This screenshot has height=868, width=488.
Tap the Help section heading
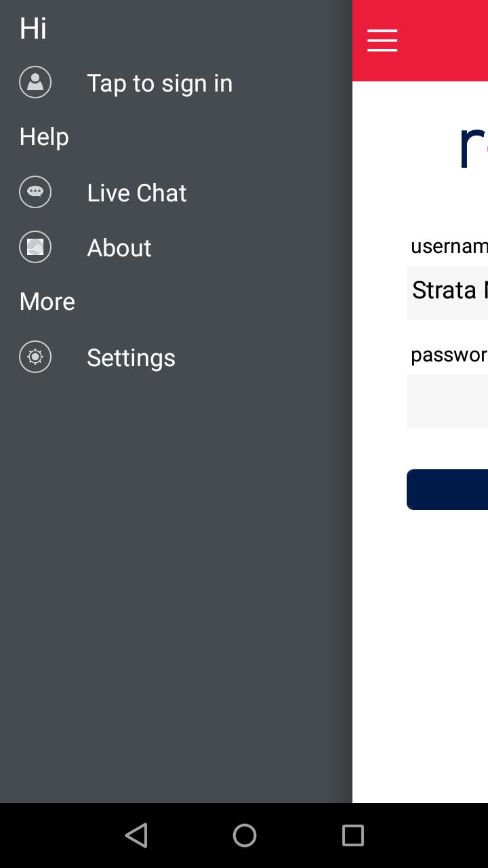[x=44, y=137]
